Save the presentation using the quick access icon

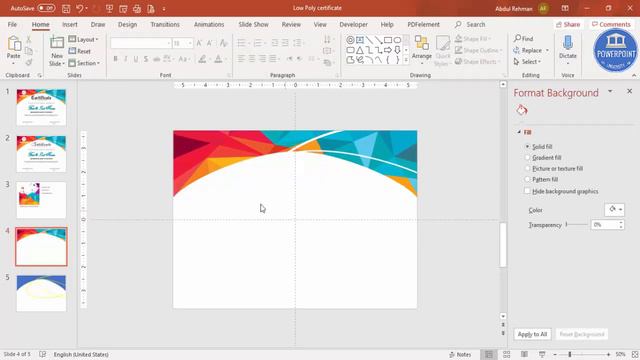pos(66,8)
